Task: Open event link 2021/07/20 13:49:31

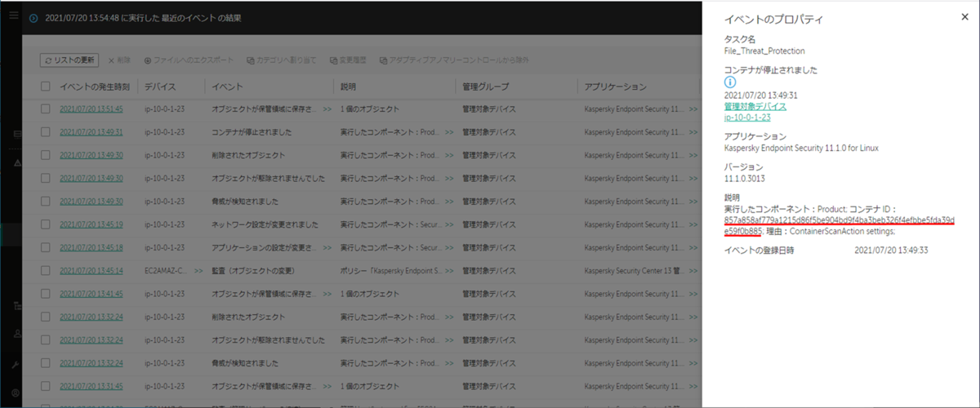Action: pos(91,131)
